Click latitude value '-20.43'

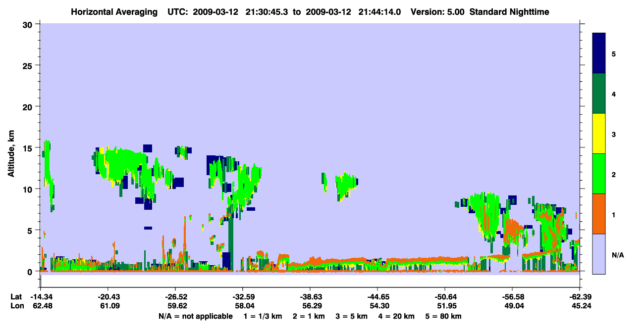pos(108,297)
